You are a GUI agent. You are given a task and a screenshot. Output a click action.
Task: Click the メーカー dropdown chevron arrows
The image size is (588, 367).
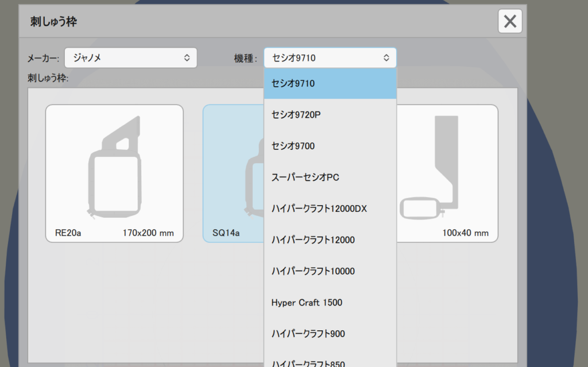[187, 57]
